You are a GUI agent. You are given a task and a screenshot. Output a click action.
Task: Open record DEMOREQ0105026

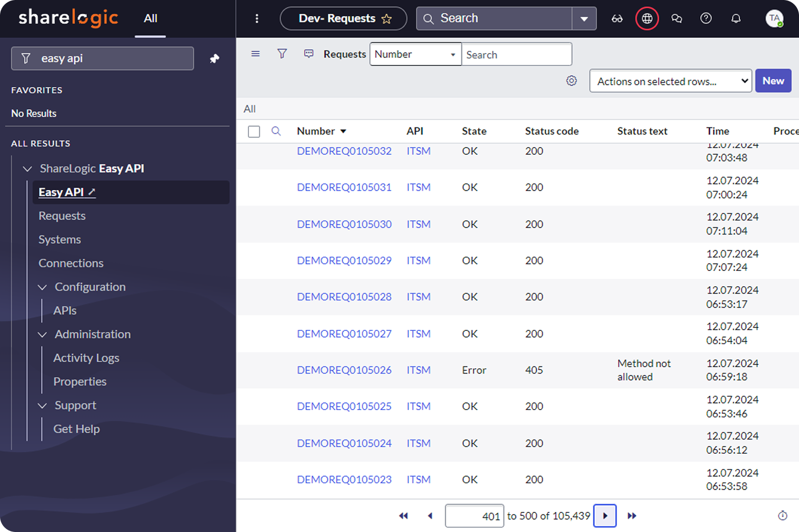click(344, 370)
